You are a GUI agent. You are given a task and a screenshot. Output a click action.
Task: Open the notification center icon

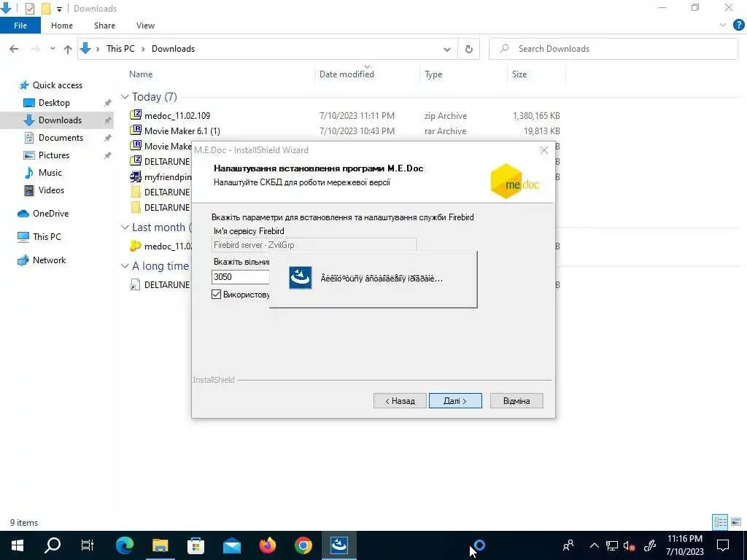click(x=723, y=545)
